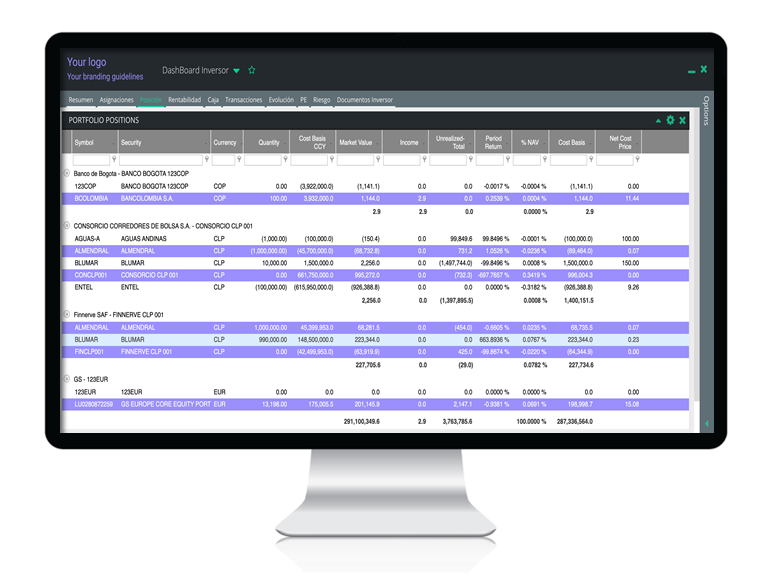This screenshot has height=576, width=768.
Task: Open the Net Cost Price filter icon
Action: point(637,159)
